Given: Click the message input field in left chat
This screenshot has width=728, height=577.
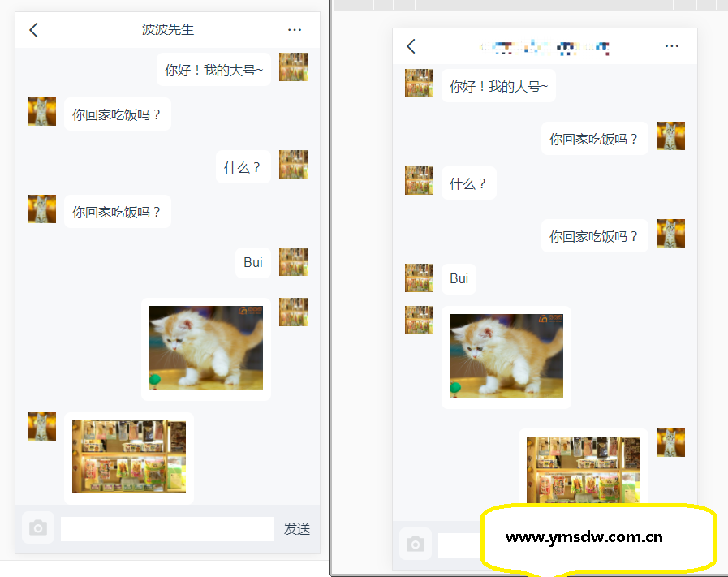Looking at the screenshot, I should 166,528.
